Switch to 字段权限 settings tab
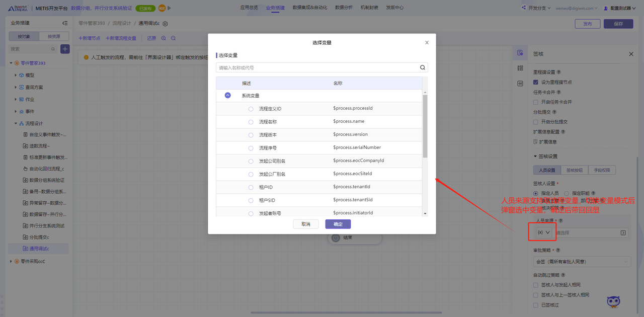The height and width of the screenshot is (317, 644). click(x=601, y=171)
